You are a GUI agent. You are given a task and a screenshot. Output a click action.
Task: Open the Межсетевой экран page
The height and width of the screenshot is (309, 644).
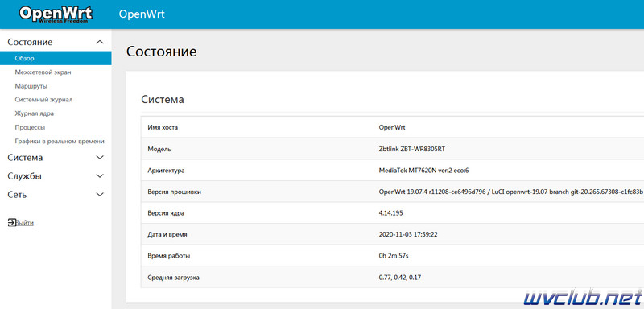pos(43,72)
